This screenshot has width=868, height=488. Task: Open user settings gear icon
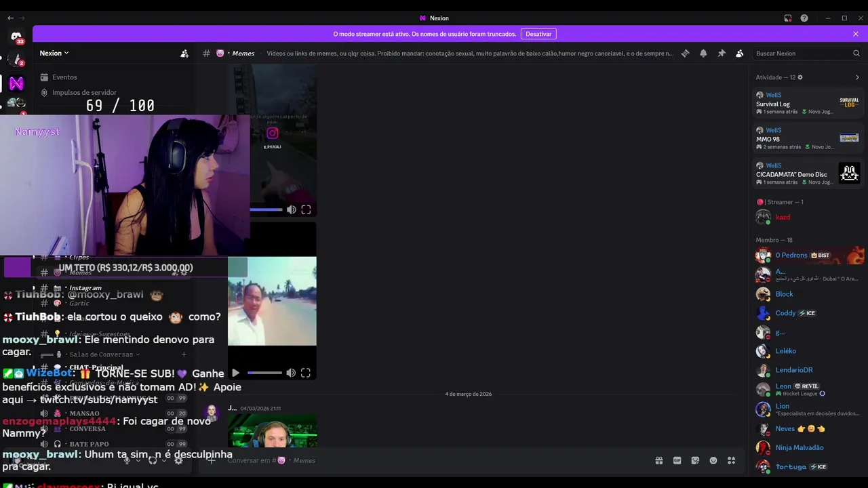(178, 460)
